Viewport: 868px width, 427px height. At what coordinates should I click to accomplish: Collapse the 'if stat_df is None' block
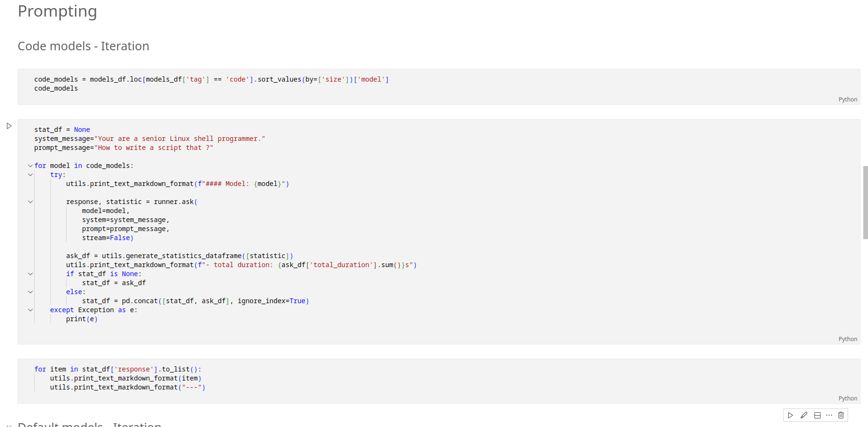point(30,274)
